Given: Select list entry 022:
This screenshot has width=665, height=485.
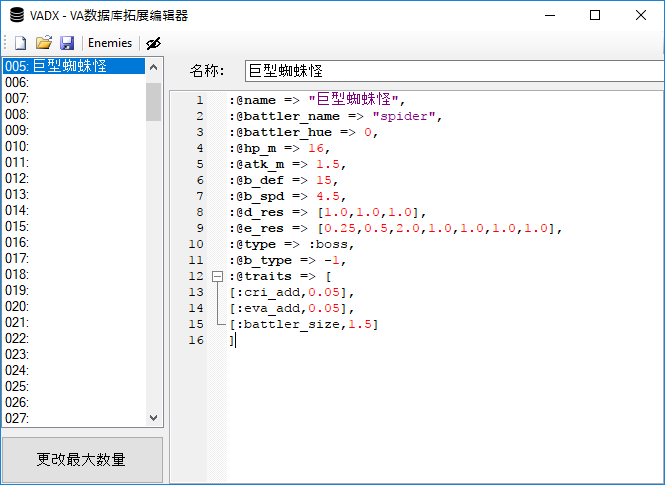Looking at the screenshot, I should (x=74, y=338).
